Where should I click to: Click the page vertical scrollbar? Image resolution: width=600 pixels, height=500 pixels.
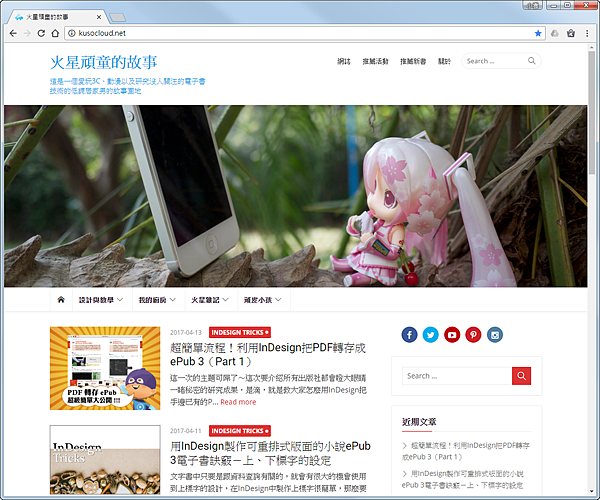[592, 111]
